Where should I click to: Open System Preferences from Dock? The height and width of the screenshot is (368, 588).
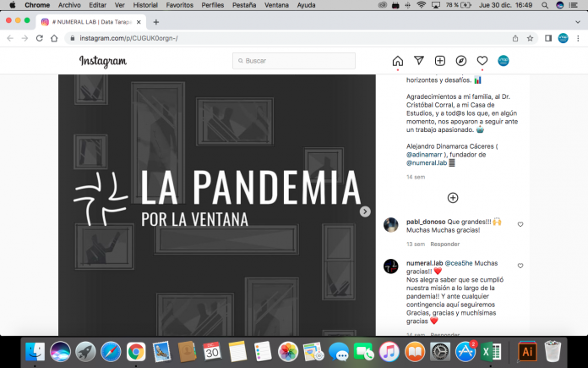[x=440, y=352]
